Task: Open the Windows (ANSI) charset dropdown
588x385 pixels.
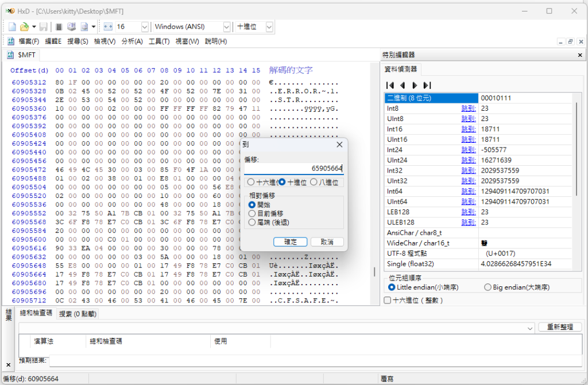Action: point(226,26)
